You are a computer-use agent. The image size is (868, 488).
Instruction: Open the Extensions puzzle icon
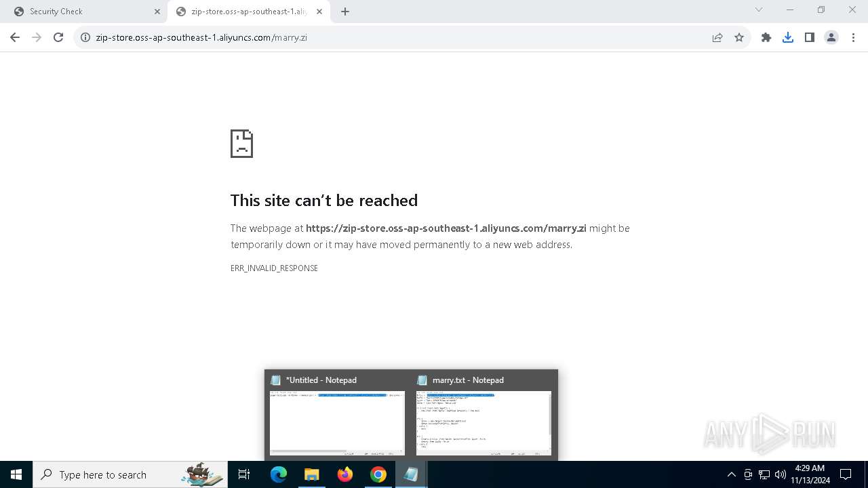coord(766,37)
